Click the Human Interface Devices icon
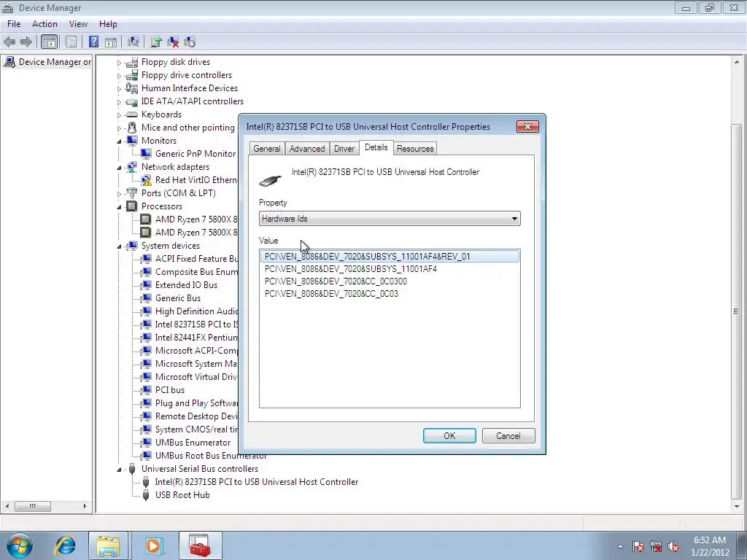The image size is (747, 560). tap(132, 88)
